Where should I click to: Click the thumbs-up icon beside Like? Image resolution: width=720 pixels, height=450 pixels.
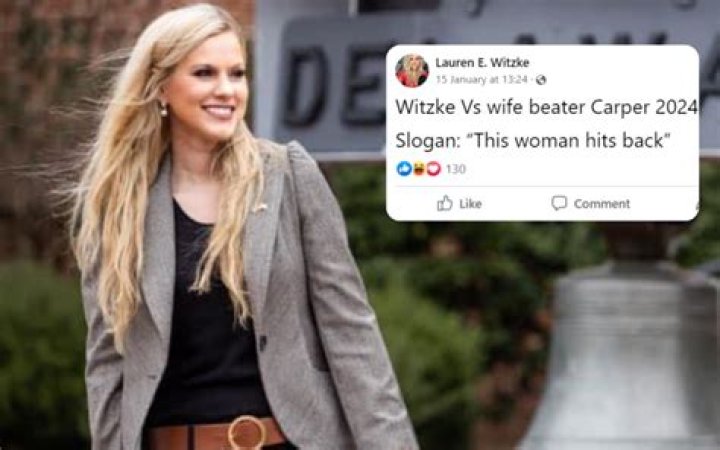444,203
